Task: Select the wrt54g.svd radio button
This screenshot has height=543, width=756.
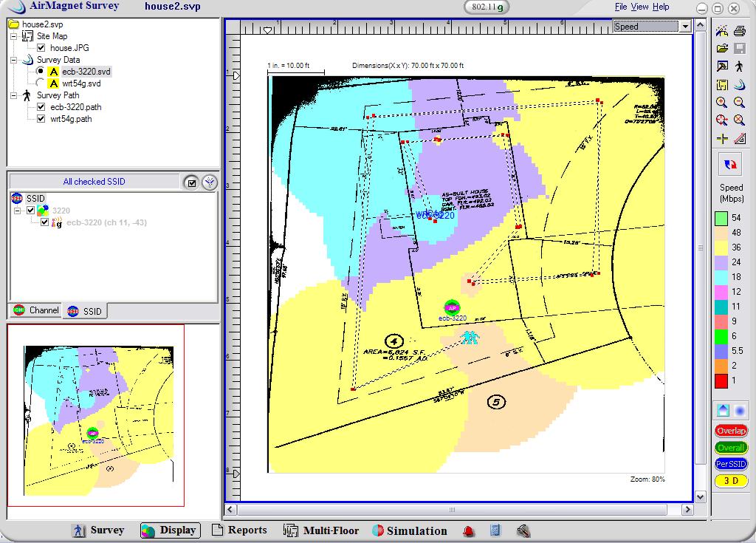Action: 41,83
